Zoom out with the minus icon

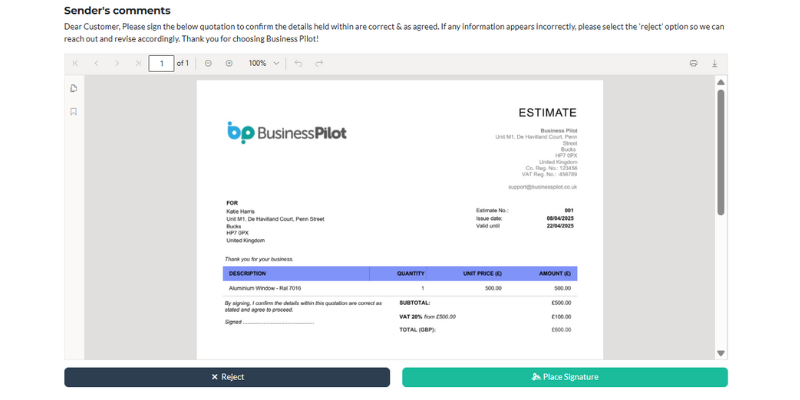(208, 63)
